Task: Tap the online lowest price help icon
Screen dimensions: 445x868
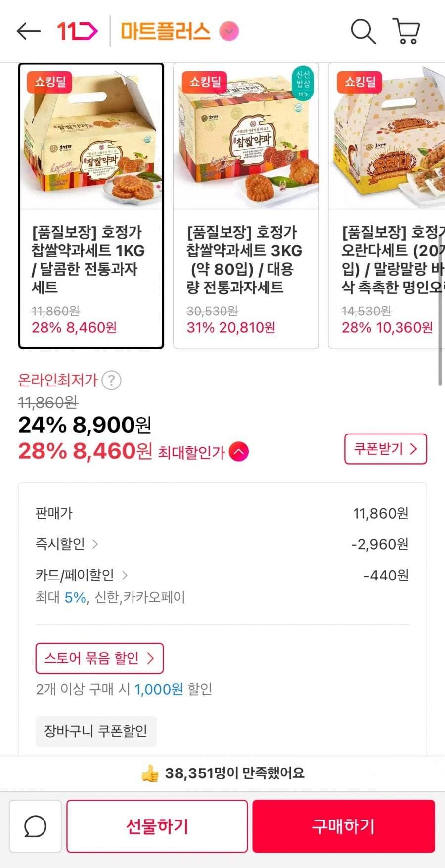Action: click(111, 381)
